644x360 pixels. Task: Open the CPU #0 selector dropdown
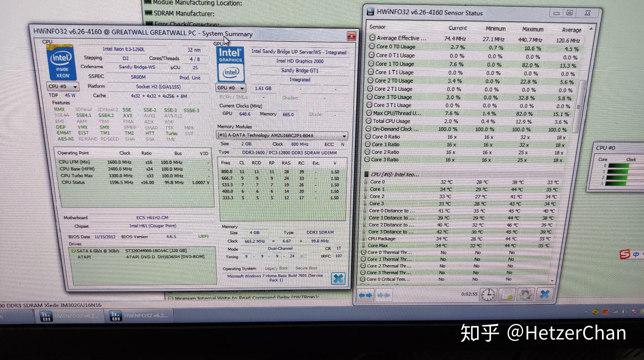click(63, 87)
